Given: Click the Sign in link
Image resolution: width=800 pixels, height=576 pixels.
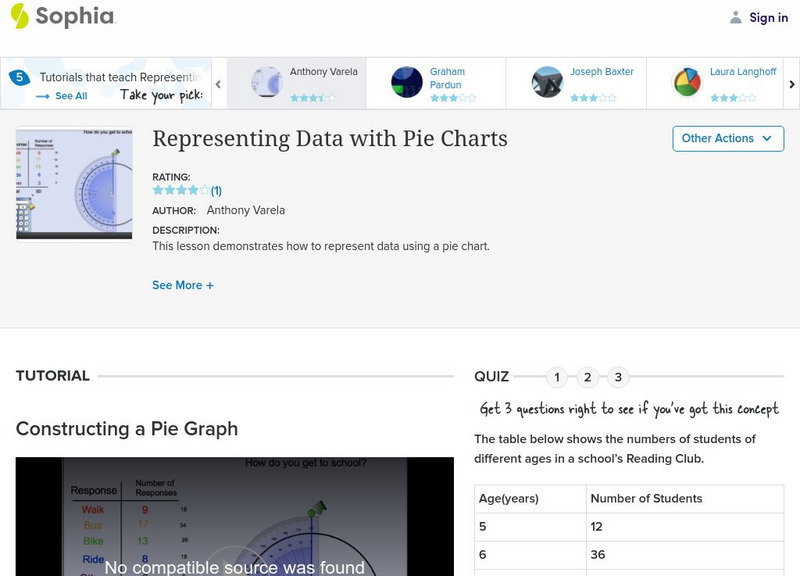Looking at the screenshot, I should coord(768,17).
